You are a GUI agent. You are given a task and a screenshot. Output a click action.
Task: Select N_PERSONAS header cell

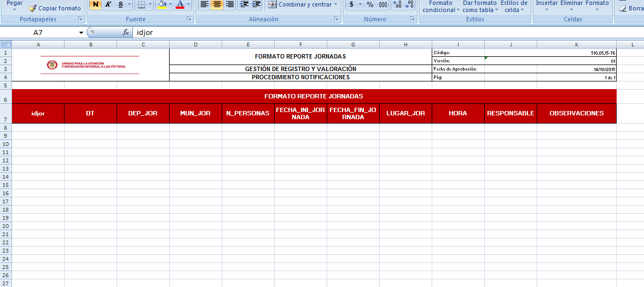click(248, 113)
